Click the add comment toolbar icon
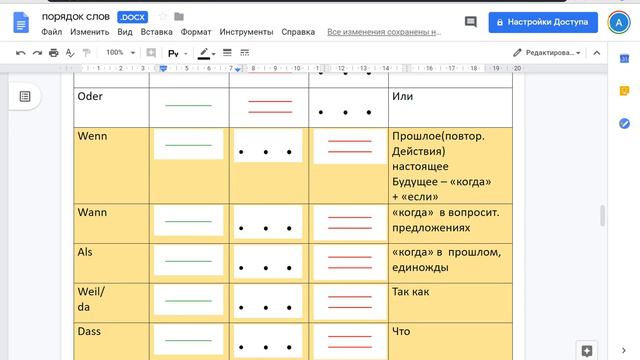This screenshot has height=360, width=640. [x=151, y=53]
